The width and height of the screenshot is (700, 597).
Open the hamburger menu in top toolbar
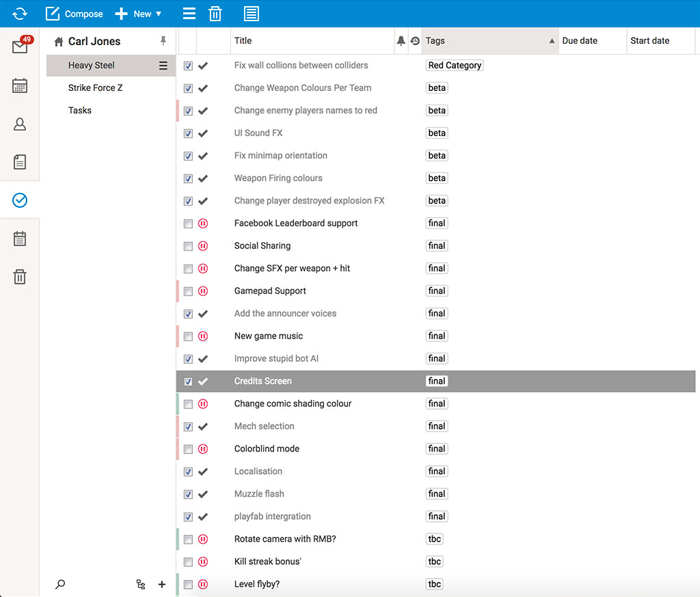point(189,14)
